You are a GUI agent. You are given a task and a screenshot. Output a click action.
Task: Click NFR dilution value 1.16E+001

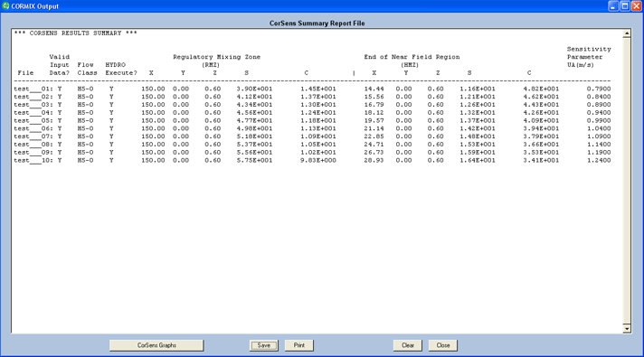[x=478, y=89]
